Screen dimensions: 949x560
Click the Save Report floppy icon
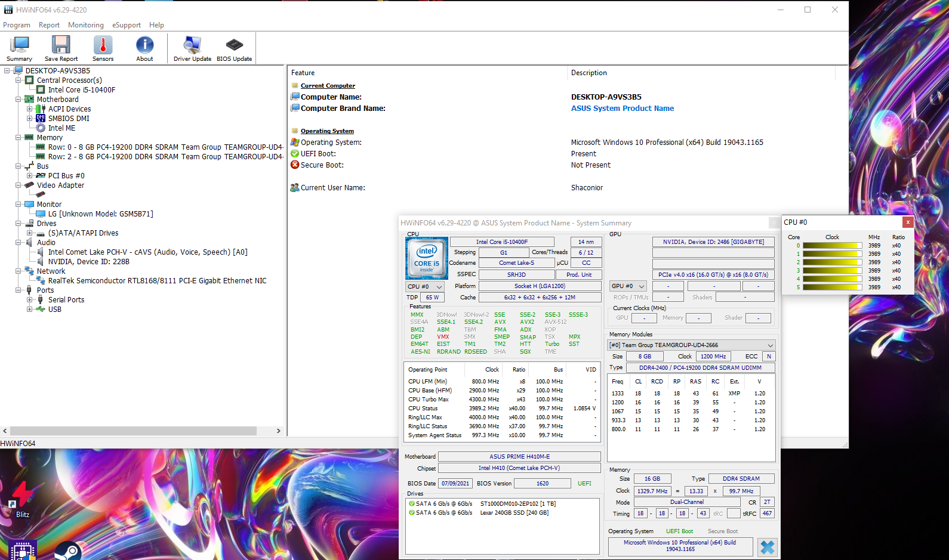point(61,48)
